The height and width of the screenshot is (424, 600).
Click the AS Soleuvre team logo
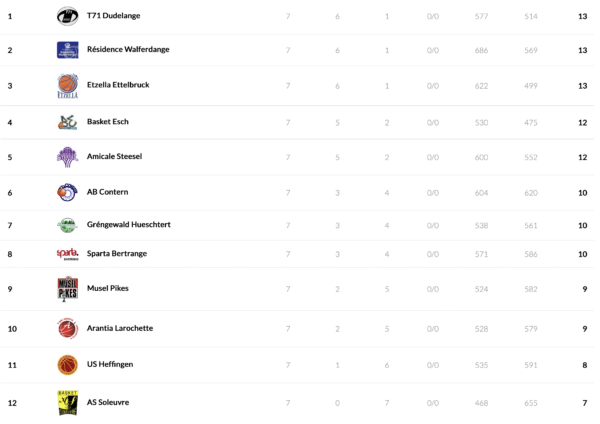point(67,402)
